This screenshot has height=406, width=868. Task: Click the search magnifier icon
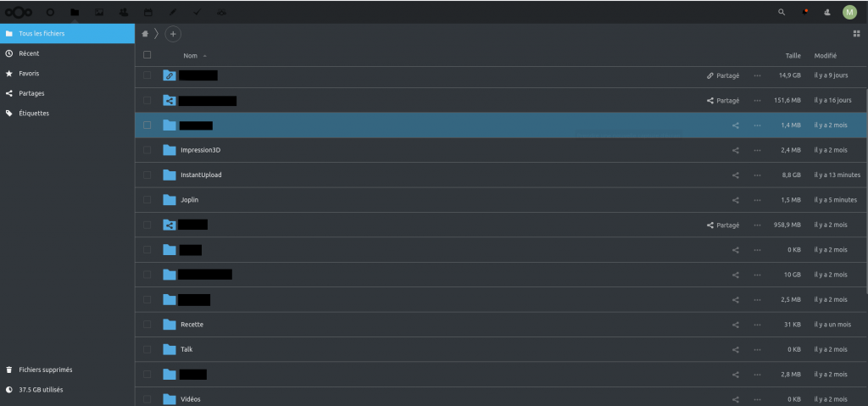pos(782,12)
